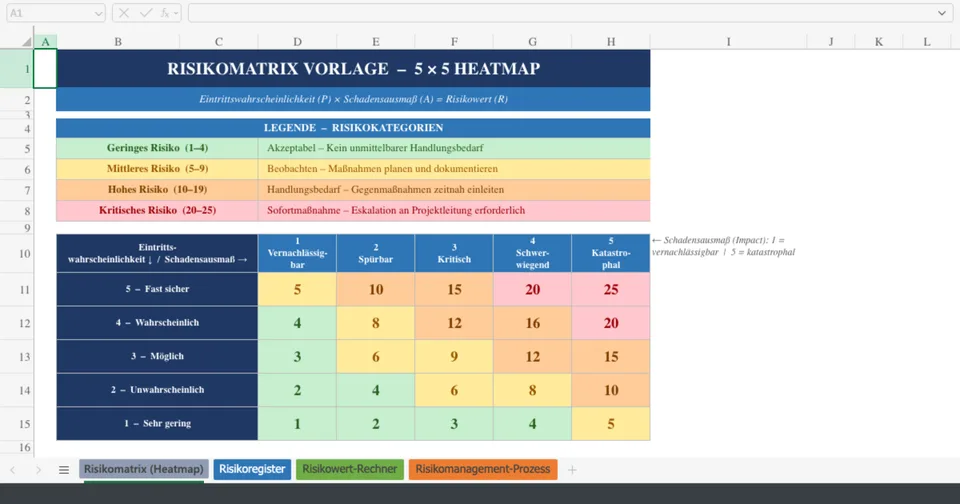The image size is (960, 504).
Task: Click the Kritisches Risiko (20–25) cell
Action: point(157,211)
